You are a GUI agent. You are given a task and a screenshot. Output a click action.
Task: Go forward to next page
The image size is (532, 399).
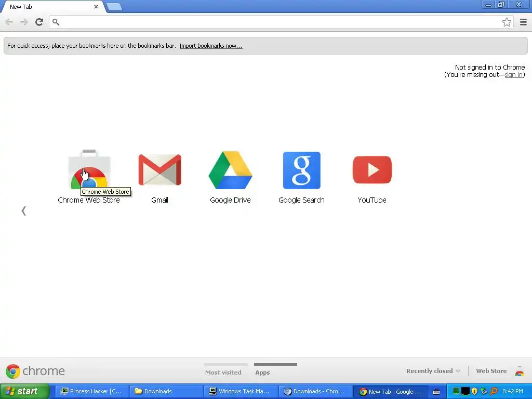pyautogui.click(x=24, y=22)
